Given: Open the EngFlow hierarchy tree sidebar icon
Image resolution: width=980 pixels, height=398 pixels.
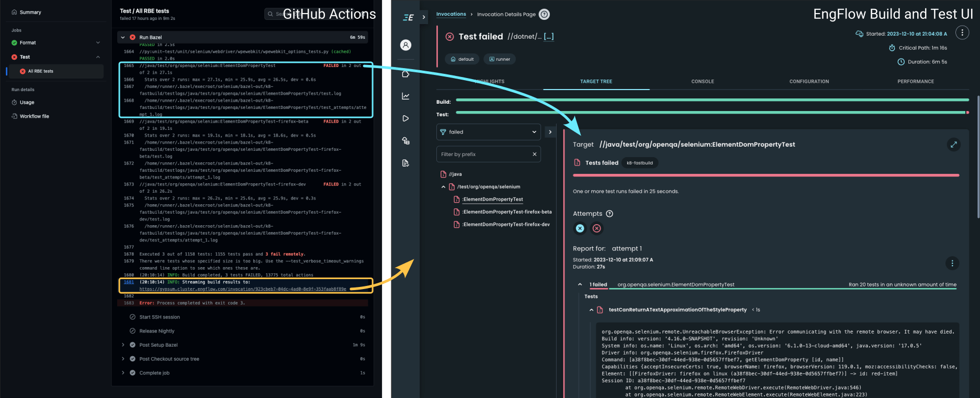Looking at the screenshot, I should 405,140.
